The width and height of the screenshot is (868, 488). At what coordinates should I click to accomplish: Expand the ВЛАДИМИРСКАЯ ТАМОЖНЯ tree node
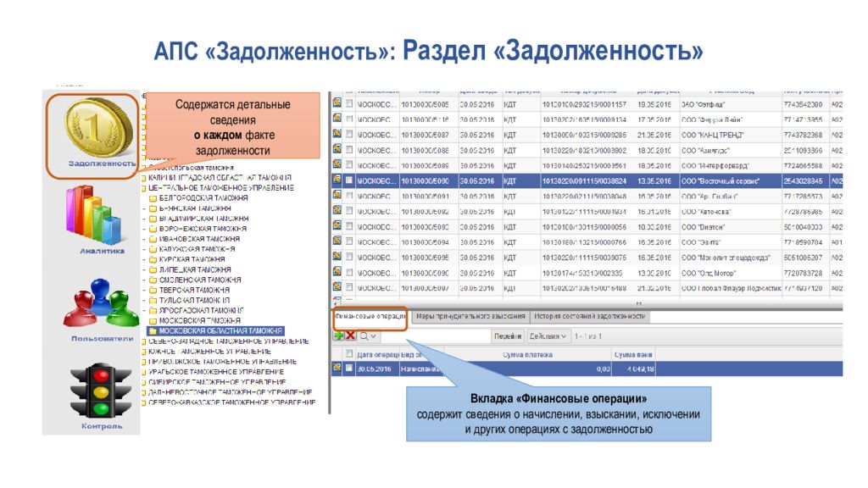tap(144, 219)
